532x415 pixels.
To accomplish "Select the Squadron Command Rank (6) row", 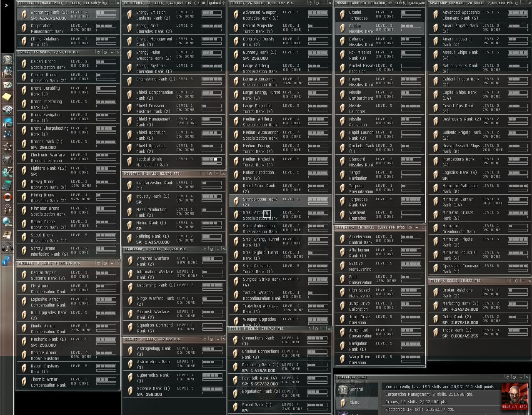I will 174,328.
